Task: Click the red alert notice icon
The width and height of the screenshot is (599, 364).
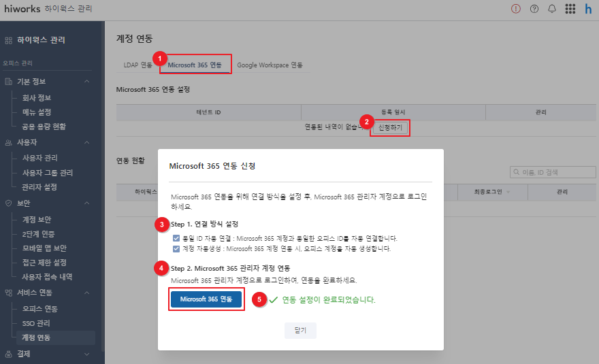Action: point(516,9)
